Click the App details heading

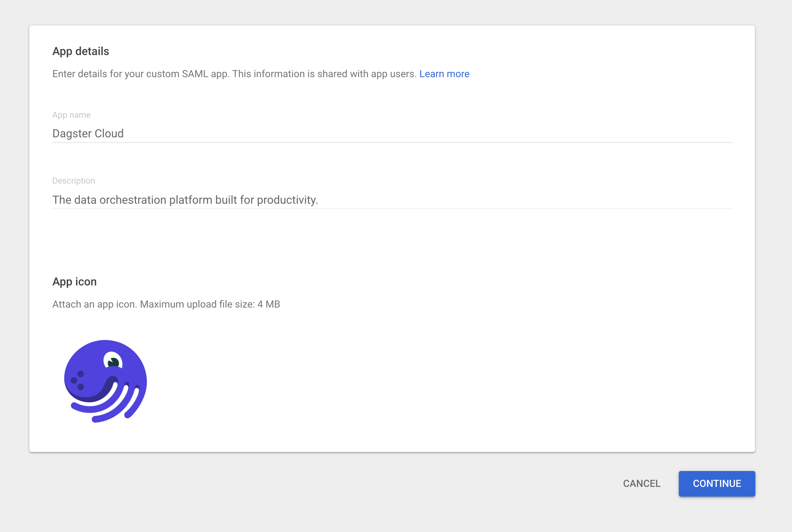(x=81, y=51)
